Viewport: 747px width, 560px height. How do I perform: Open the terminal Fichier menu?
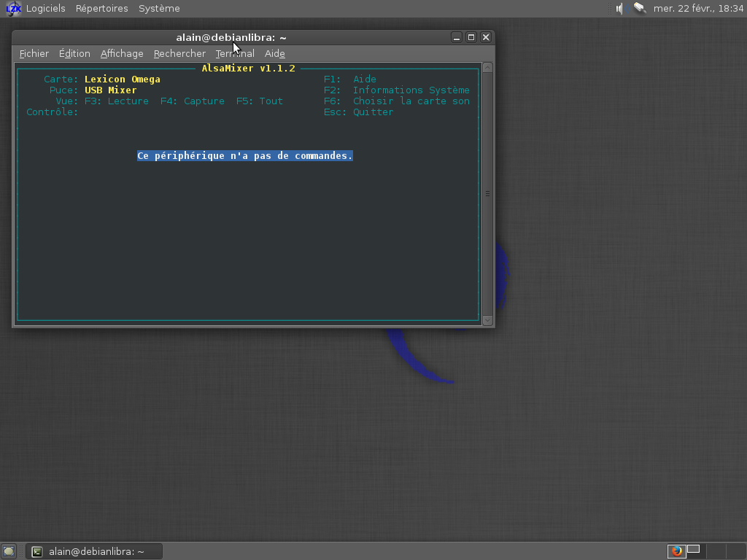tap(34, 53)
